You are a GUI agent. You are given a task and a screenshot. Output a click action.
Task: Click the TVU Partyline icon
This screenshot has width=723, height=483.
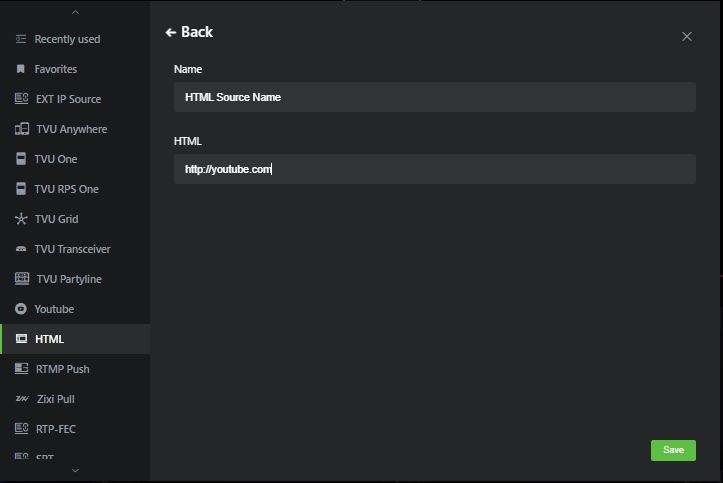[x=22, y=278]
